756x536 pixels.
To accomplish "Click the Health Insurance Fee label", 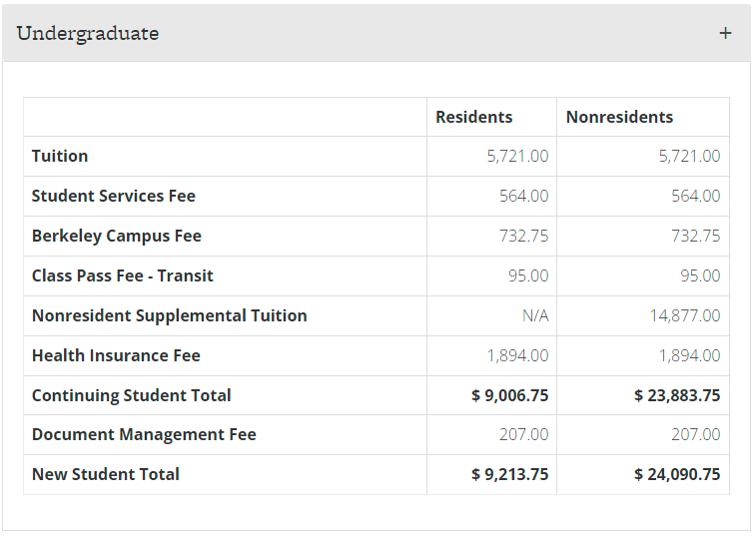I will point(116,355).
